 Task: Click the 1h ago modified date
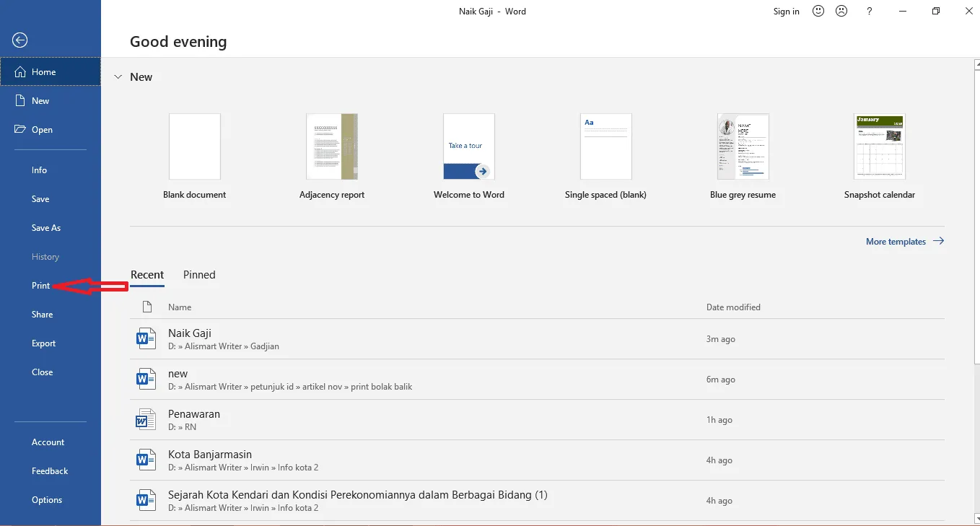(x=719, y=420)
